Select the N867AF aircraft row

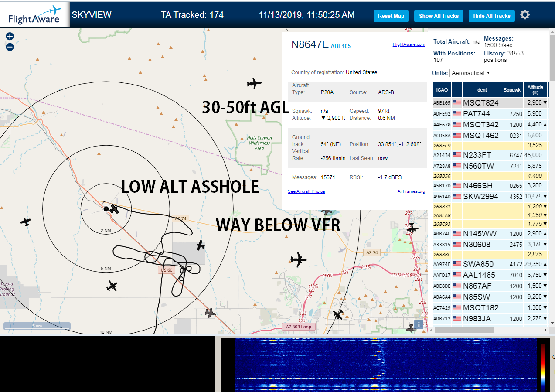click(490, 286)
